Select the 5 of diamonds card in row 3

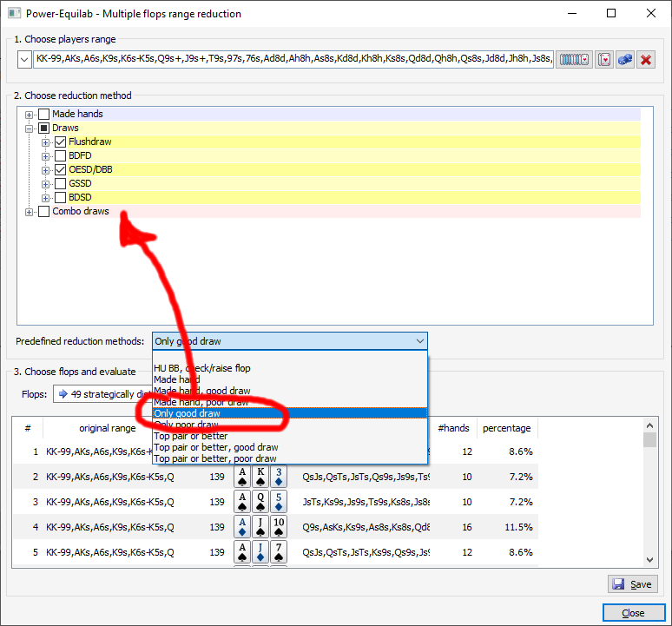click(x=279, y=502)
